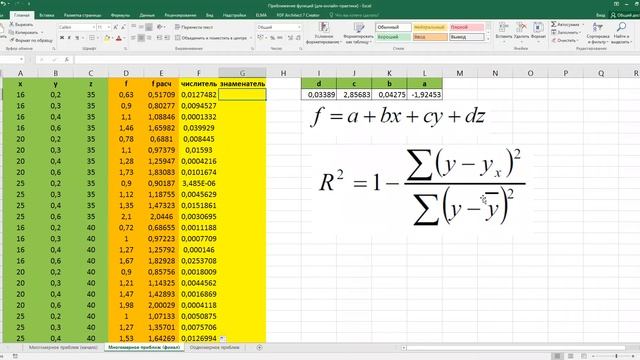The height and width of the screenshot is (360, 640).
Task: Click the cell borders icon
Action: pos(92,38)
